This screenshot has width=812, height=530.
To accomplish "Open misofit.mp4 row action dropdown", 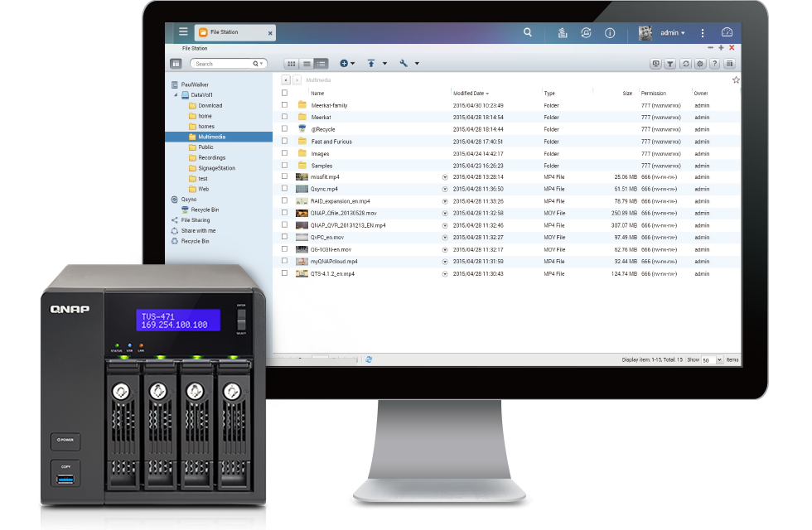I will [444, 177].
